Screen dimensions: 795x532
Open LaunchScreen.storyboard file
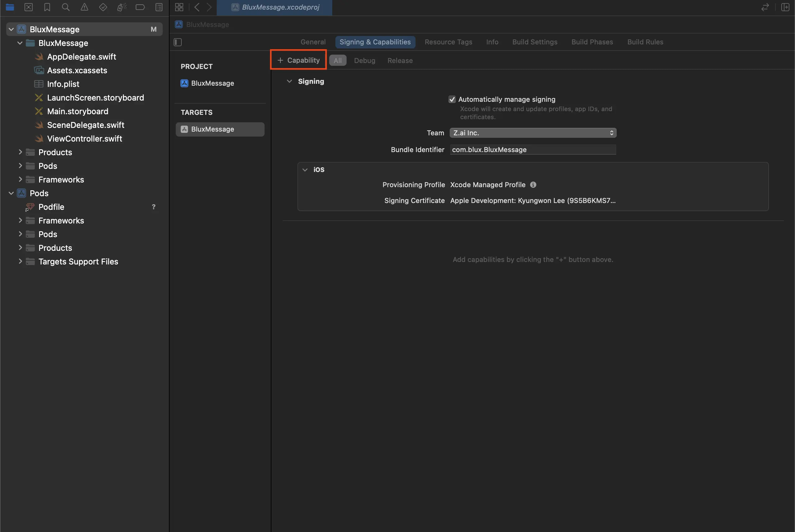pyautogui.click(x=95, y=98)
